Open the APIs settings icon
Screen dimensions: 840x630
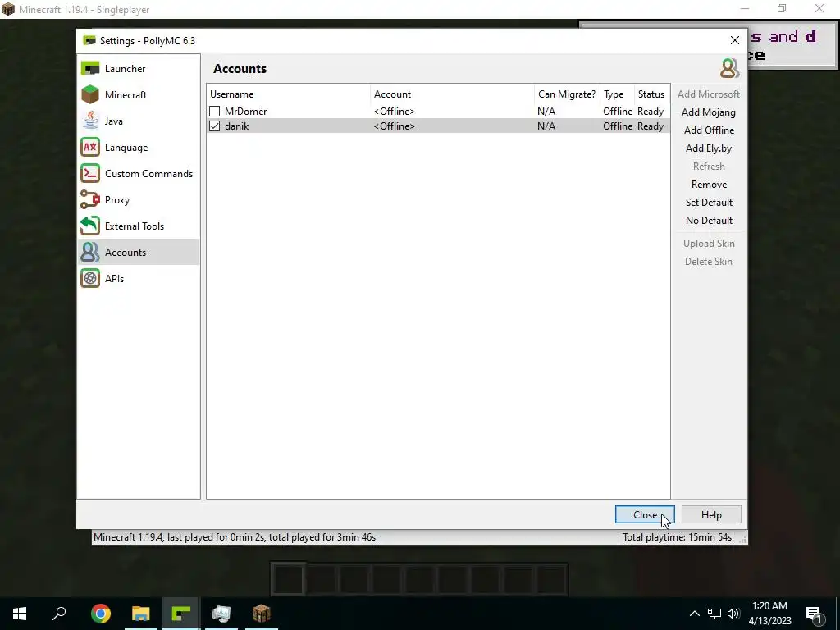90,279
